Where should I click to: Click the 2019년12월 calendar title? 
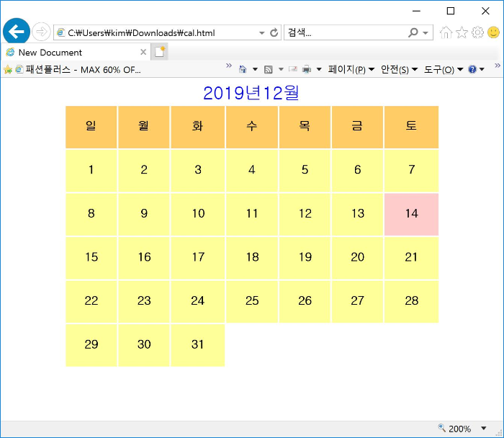(x=251, y=93)
